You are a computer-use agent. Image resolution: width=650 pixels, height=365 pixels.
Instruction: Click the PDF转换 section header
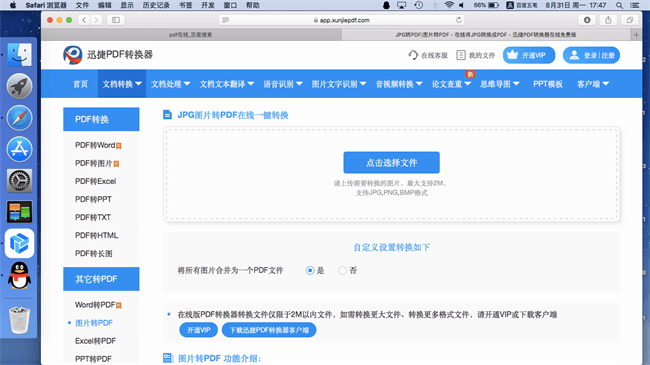101,119
